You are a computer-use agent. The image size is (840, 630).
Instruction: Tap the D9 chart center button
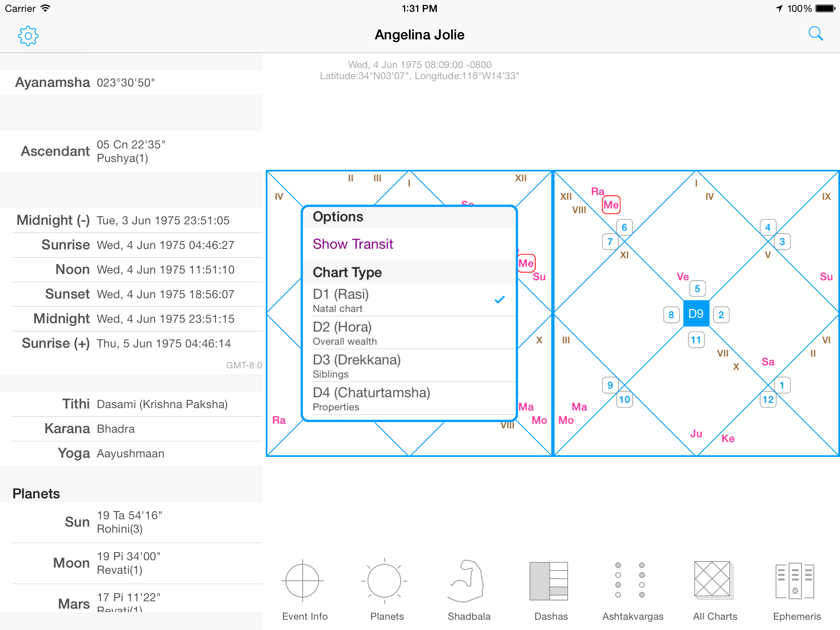(x=696, y=314)
